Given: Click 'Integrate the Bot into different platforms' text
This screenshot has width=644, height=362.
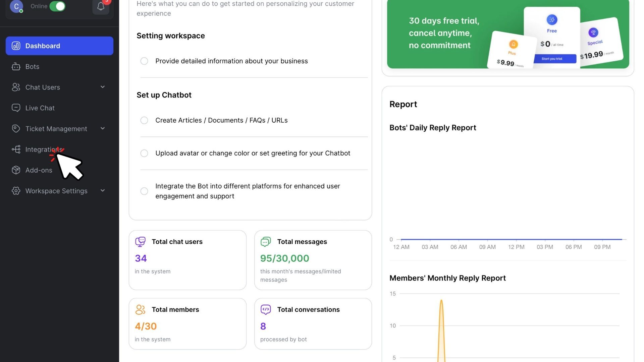Looking at the screenshot, I should pos(248,191).
